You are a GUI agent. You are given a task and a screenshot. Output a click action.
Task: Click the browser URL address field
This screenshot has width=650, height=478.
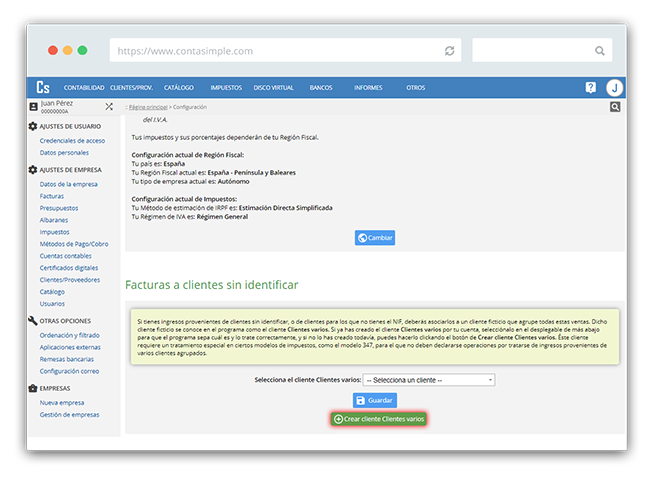point(270,51)
